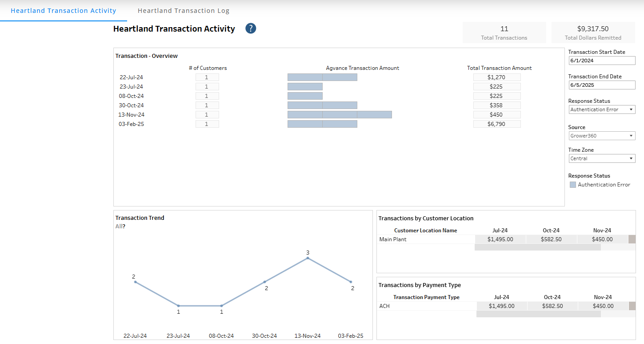This screenshot has width=644, height=344.
Task: Click the $450 total for 13-Nov-24
Action: [x=497, y=115]
